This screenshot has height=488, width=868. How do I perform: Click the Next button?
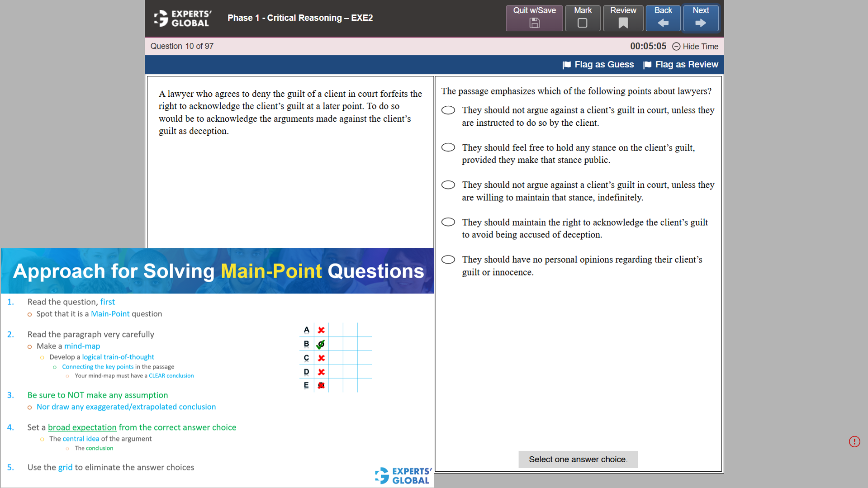point(701,18)
